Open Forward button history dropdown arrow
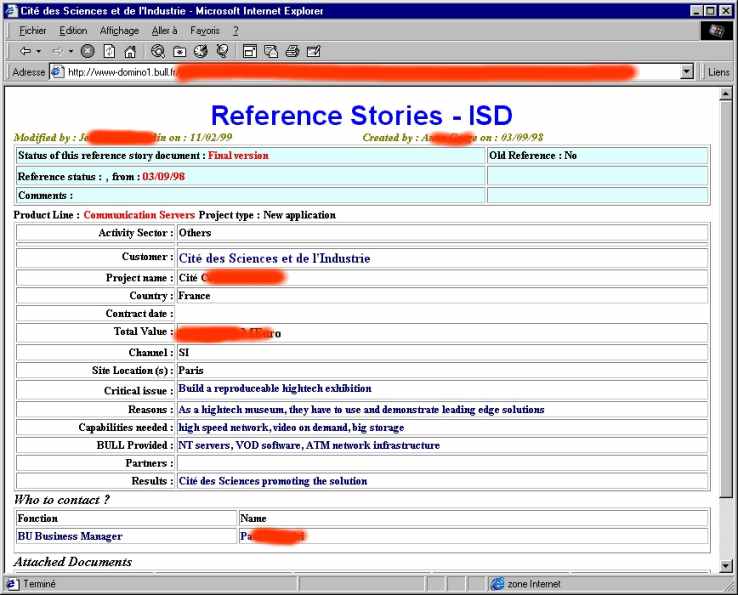This screenshot has height=595, width=738. tap(71, 51)
